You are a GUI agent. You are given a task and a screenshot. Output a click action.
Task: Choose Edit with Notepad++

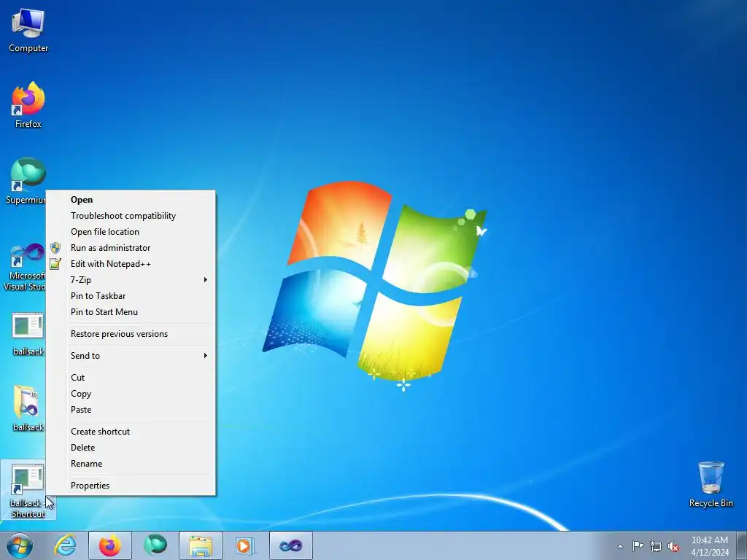click(131, 264)
